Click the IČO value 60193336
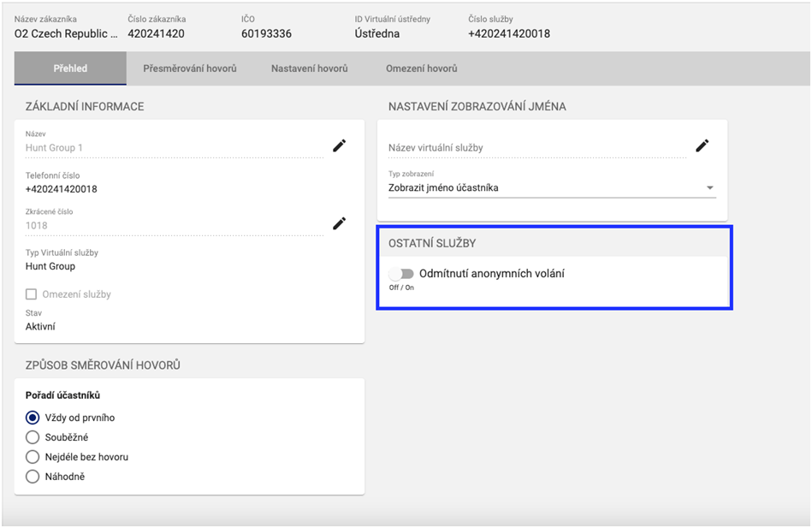The width and height of the screenshot is (812, 528). [x=266, y=34]
